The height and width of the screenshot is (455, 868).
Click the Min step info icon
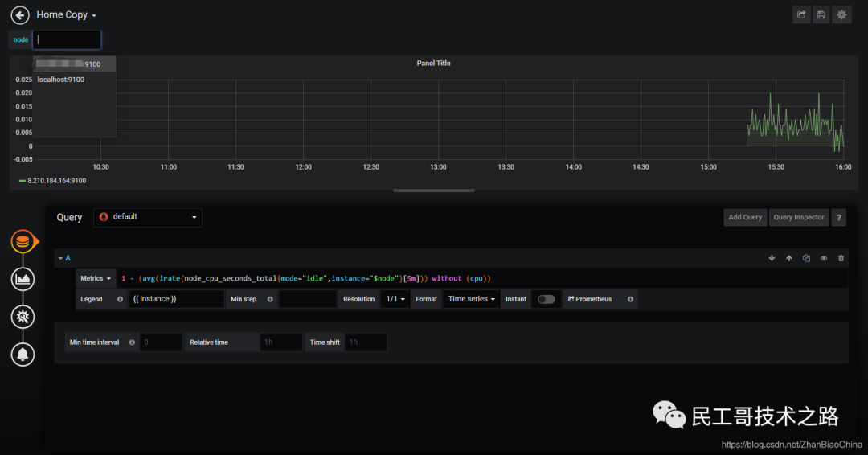click(270, 299)
